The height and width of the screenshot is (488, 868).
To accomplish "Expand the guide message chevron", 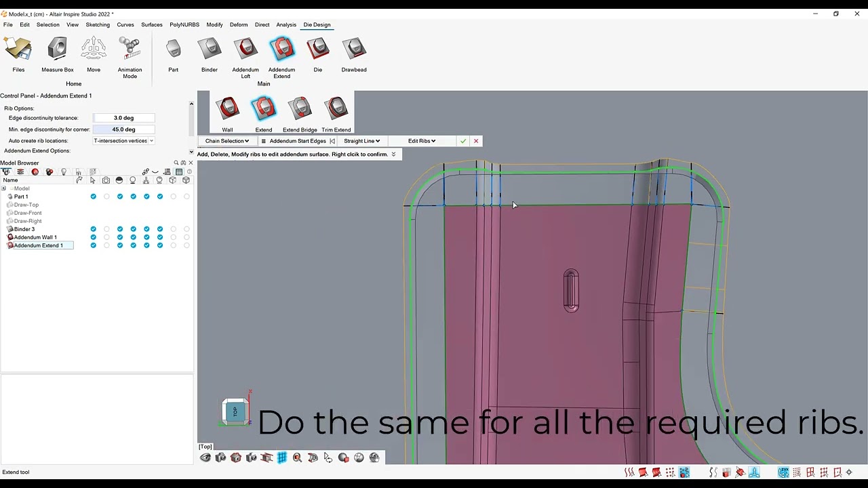I will [393, 155].
